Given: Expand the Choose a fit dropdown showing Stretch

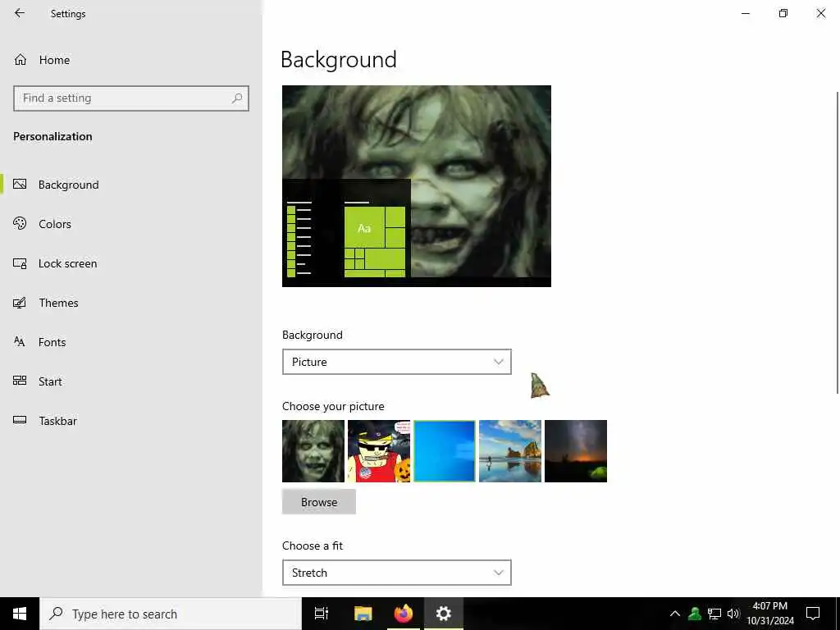Looking at the screenshot, I should pos(396,573).
